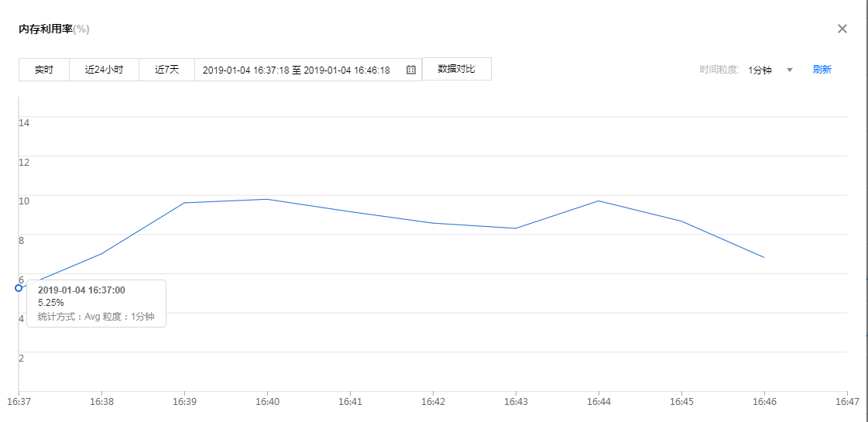Close the 内存利用率 chart panel
This screenshot has height=422, width=868.
pyautogui.click(x=842, y=29)
